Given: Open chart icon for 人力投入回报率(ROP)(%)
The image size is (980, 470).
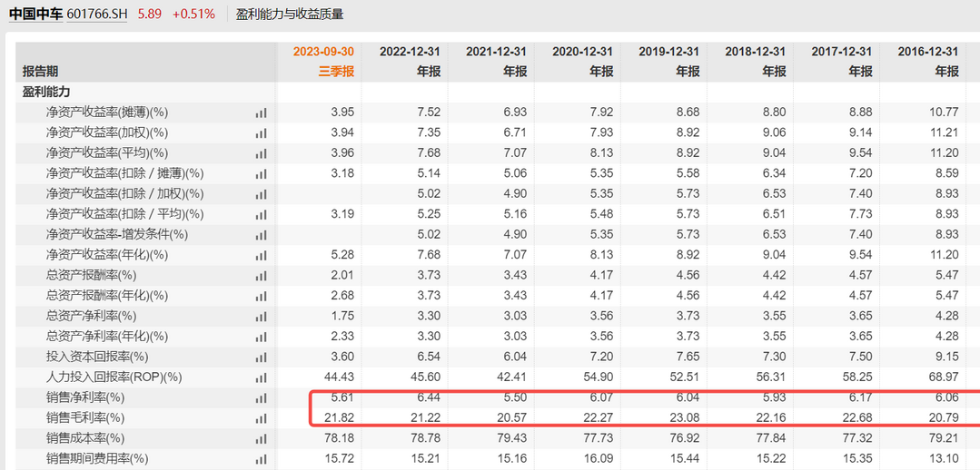Looking at the screenshot, I should pos(261,377).
